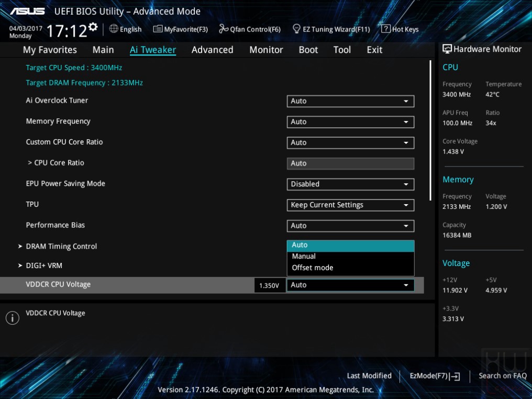Open the TPU Keep Current Settings dropdown
The width and height of the screenshot is (532, 399).
pyautogui.click(x=350, y=205)
